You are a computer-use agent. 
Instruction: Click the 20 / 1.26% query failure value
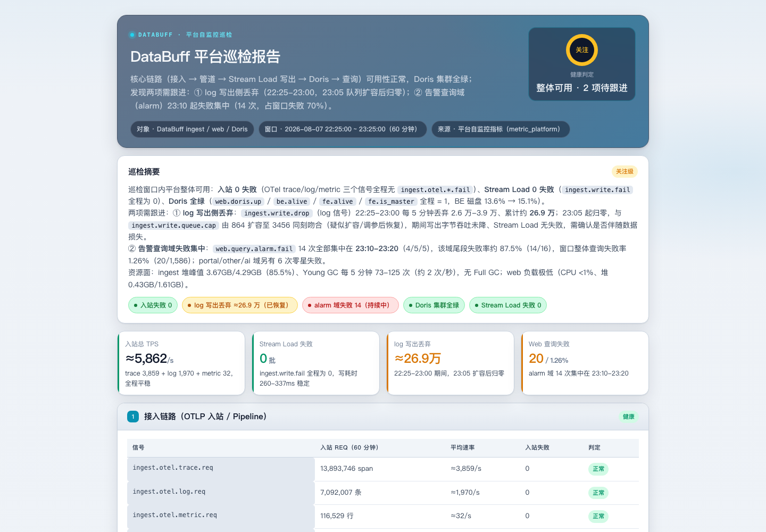548,359
